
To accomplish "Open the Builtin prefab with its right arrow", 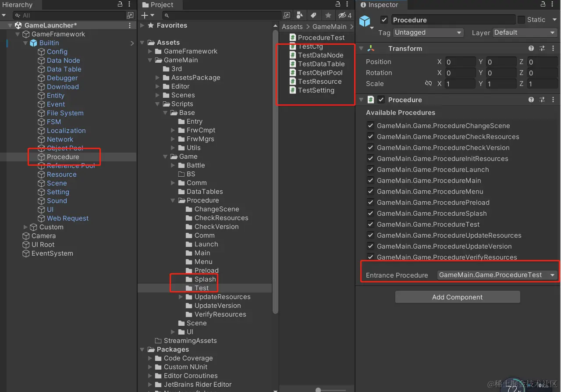I will [132, 43].
